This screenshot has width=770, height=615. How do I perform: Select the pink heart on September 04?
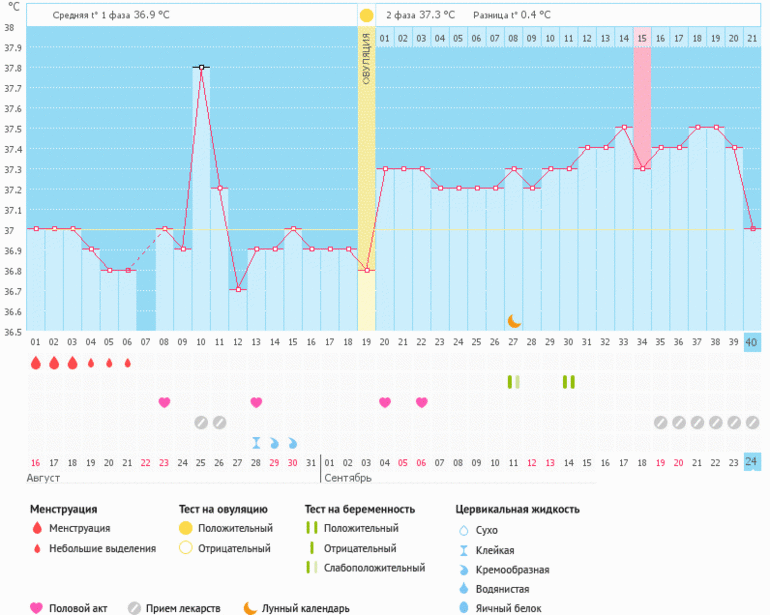(385, 402)
